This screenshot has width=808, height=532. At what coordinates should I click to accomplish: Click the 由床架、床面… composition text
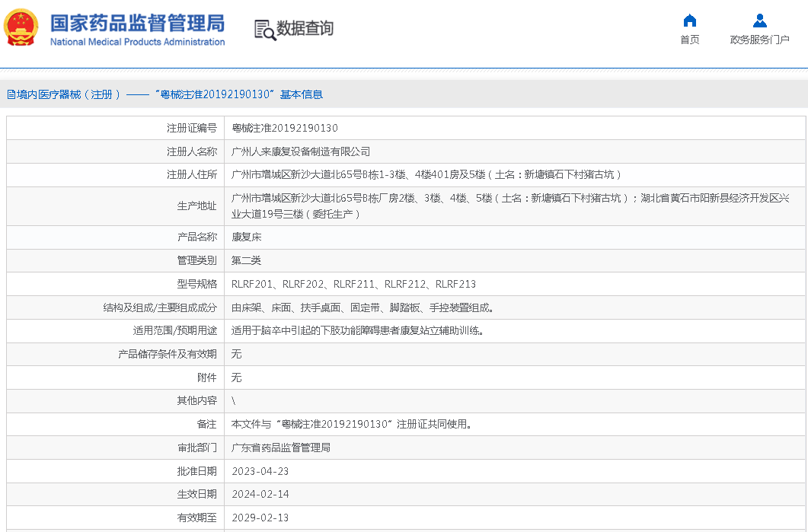tap(362, 308)
